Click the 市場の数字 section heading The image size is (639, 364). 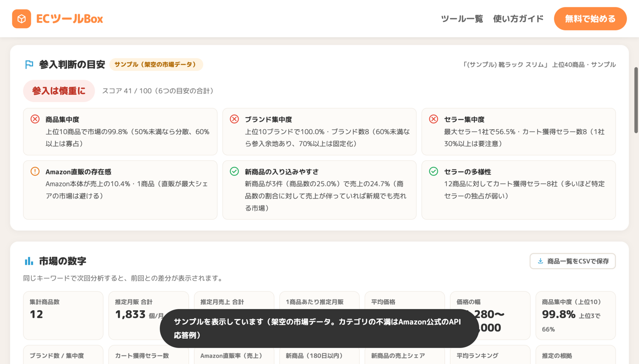(x=62, y=261)
